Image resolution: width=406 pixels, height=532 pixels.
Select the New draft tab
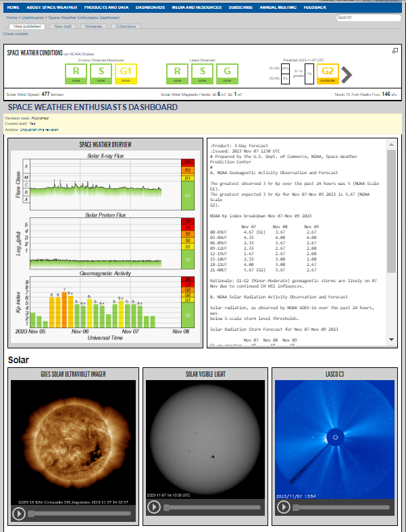point(63,26)
